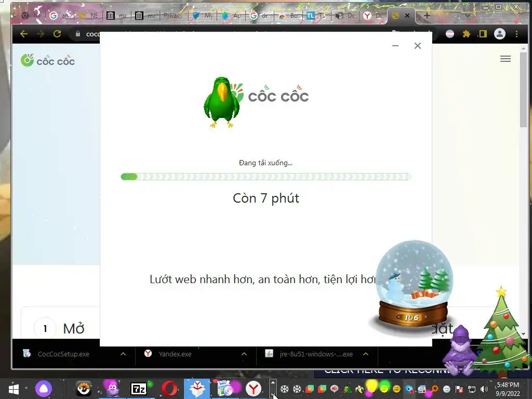View site info via the padlock icon
Viewport: 532px width, 399px height.
[78, 34]
